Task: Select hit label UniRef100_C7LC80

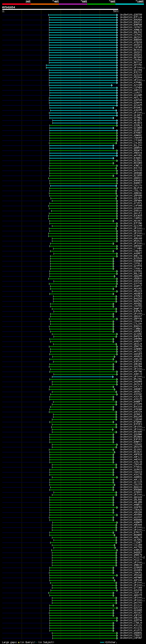Action: 131,324
